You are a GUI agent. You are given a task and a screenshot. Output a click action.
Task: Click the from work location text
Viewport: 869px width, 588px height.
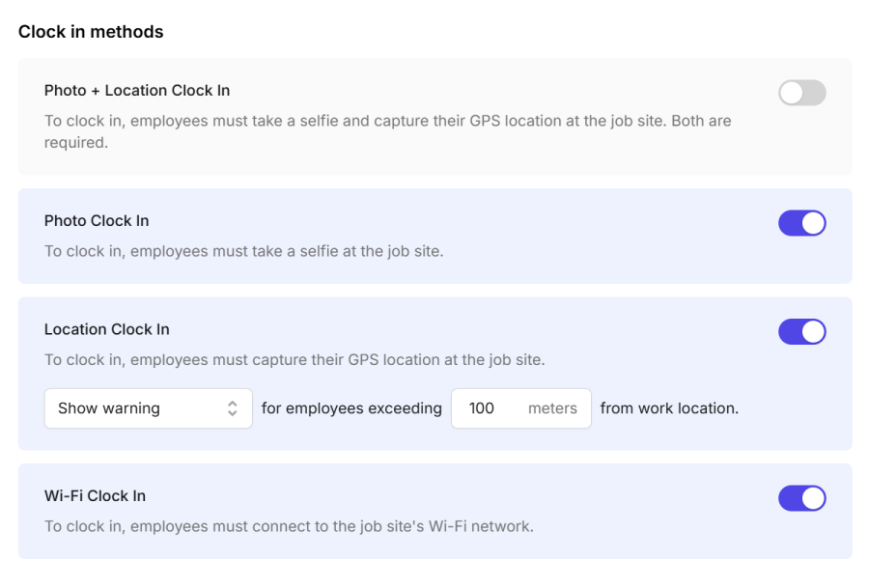coord(669,408)
